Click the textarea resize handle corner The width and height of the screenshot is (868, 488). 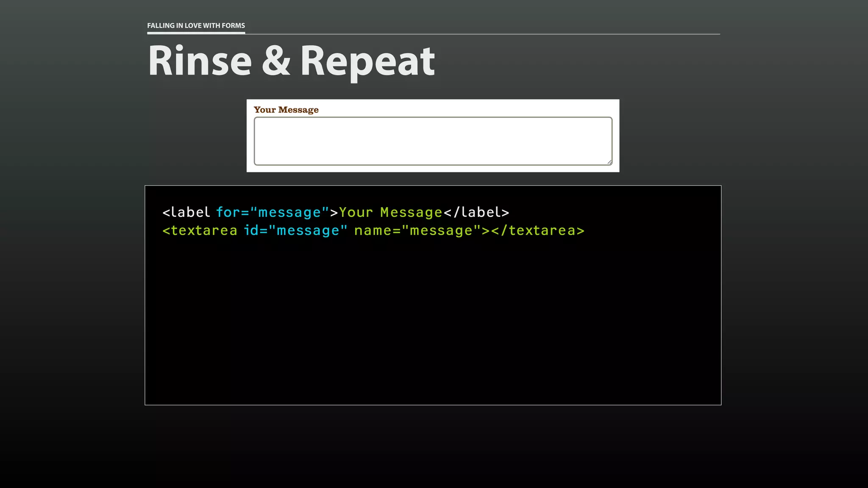pyautogui.click(x=609, y=162)
